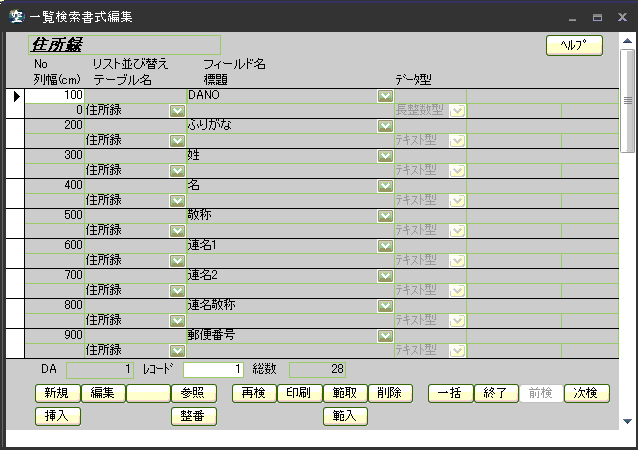Click the 再検 button
The width and height of the screenshot is (638, 450).
253,393
